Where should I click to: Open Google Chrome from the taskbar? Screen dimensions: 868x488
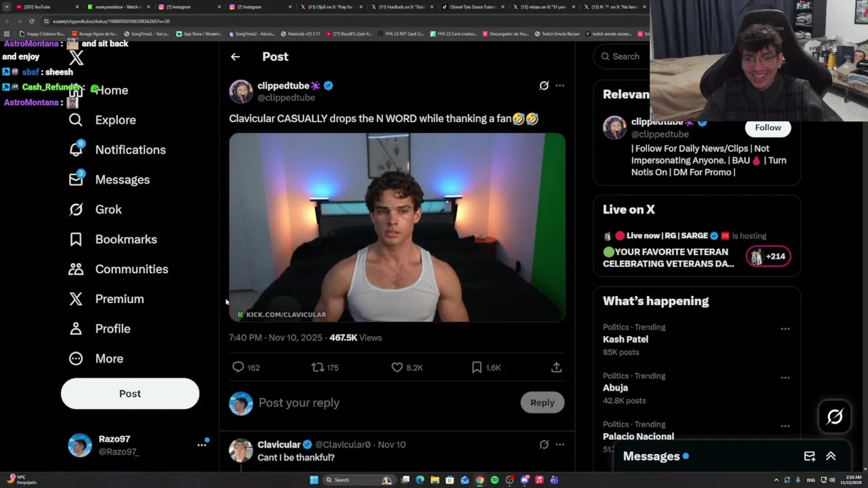(x=479, y=480)
